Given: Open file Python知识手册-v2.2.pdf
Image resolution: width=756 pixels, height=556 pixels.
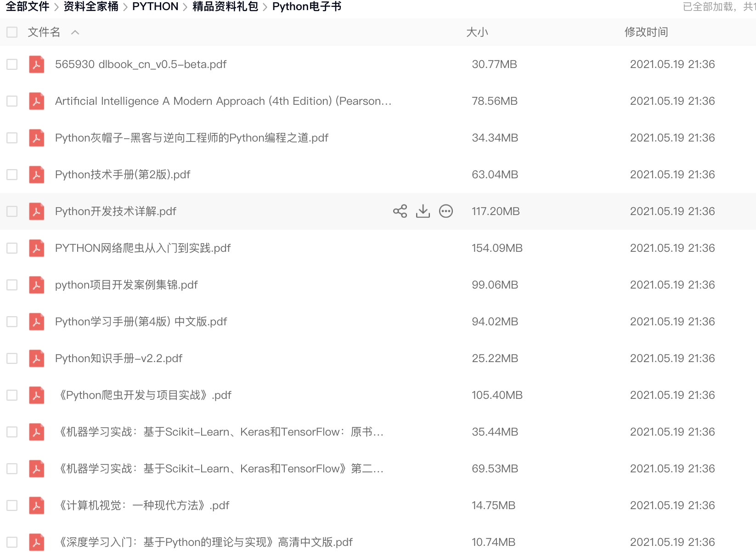Looking at the screenshot, I should pyautogui.click(x=118, y=358).
